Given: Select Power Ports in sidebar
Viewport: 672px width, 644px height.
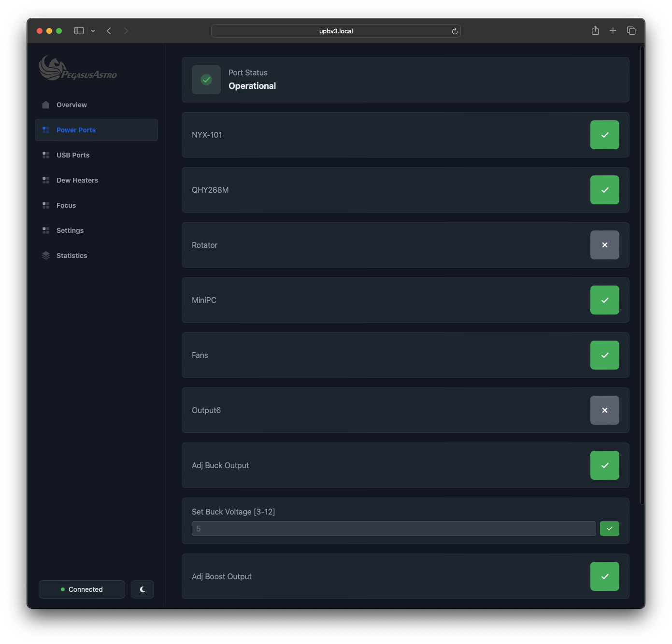Looking at the screenshot, I should click(96, 130).
